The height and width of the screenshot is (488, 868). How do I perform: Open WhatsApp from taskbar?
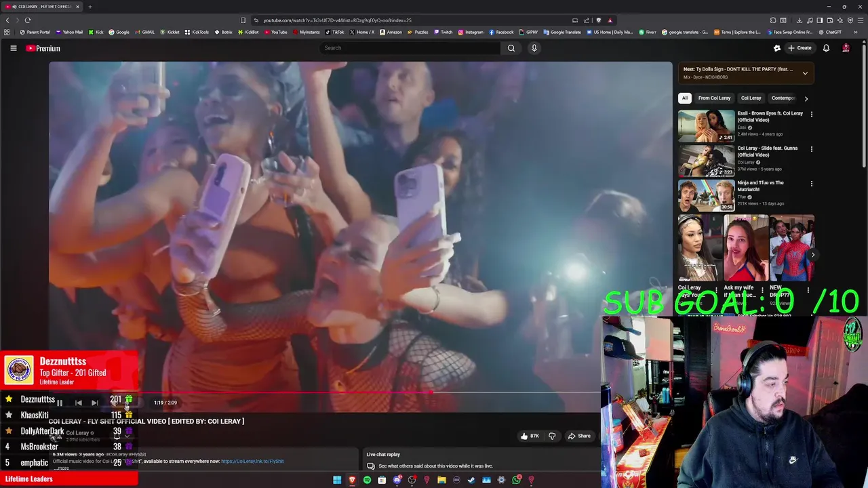pos(516,480)
